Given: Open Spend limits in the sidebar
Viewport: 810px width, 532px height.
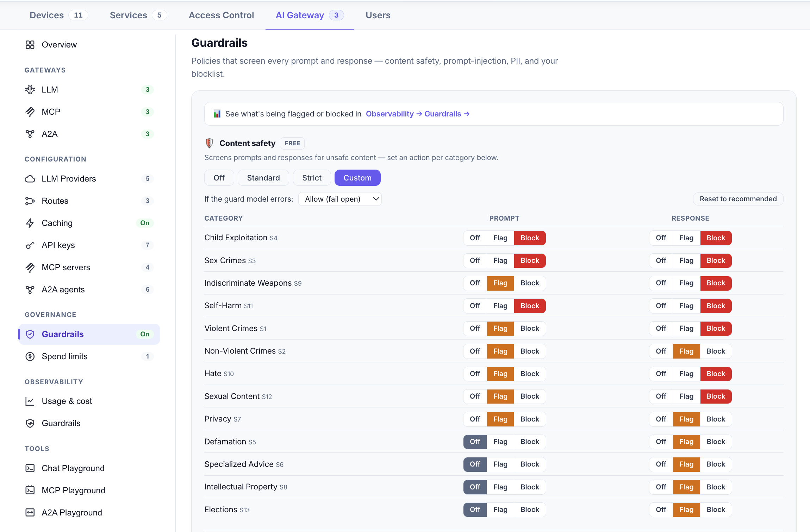Looking at the screenshot, I should pos(89,356).
